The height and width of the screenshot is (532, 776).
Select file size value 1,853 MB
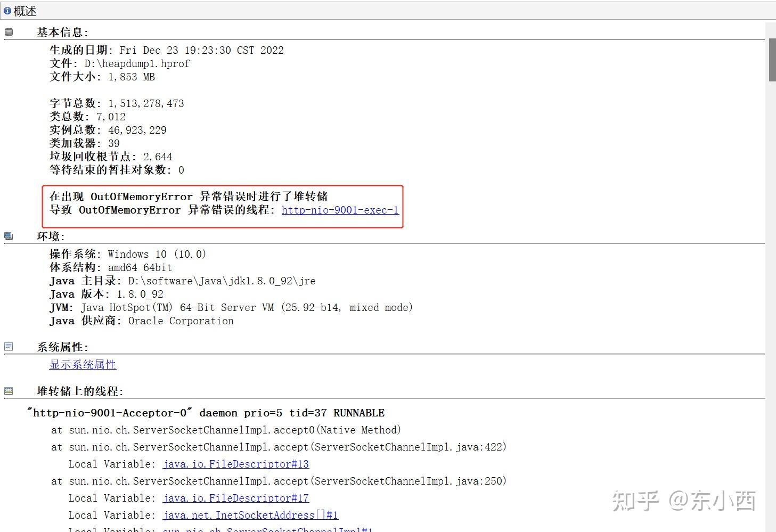point(132,77)
